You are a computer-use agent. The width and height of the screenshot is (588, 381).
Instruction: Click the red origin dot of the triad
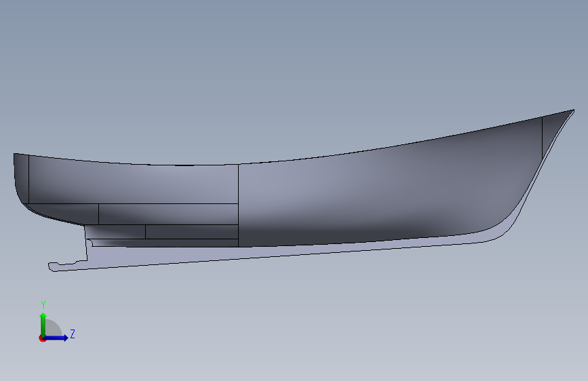pos(42,338)
